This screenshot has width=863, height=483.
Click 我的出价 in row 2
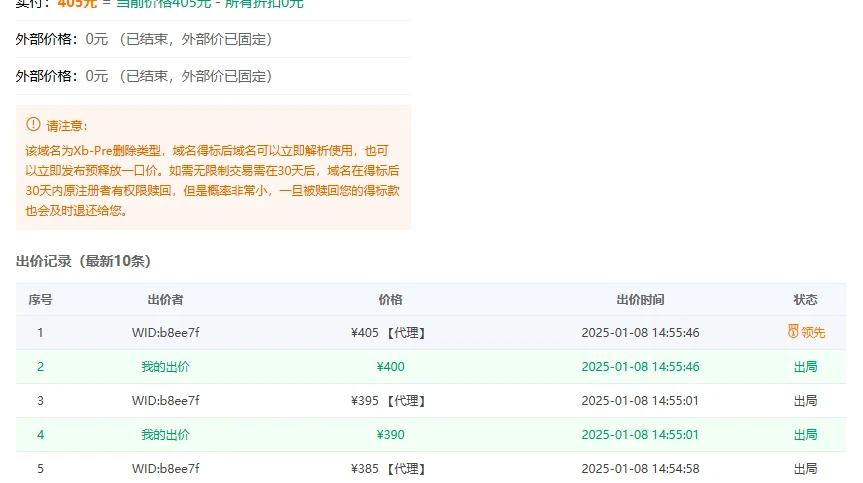165,366
